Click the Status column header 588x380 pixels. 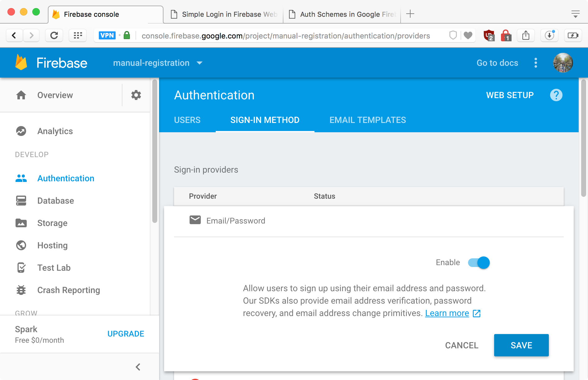(324, 196)
